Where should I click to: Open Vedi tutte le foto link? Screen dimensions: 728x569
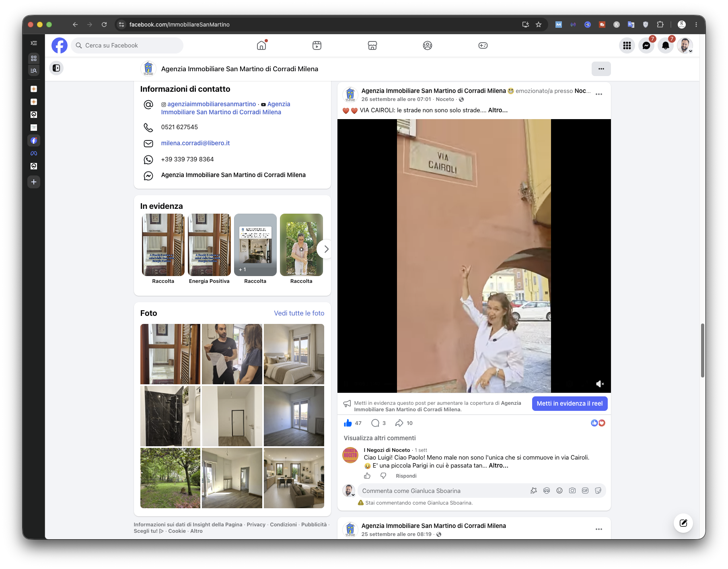click(299, 313)
